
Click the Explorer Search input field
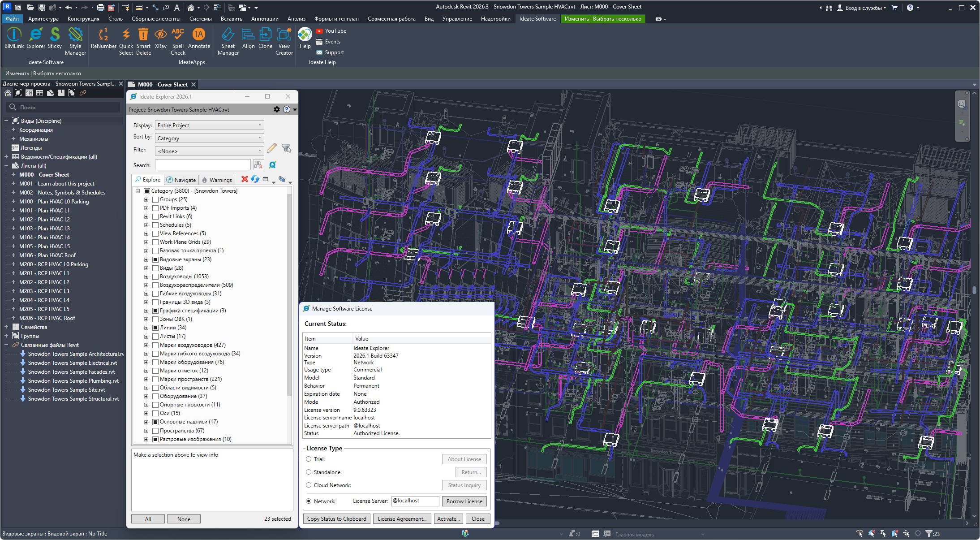(x=202, y=165)
